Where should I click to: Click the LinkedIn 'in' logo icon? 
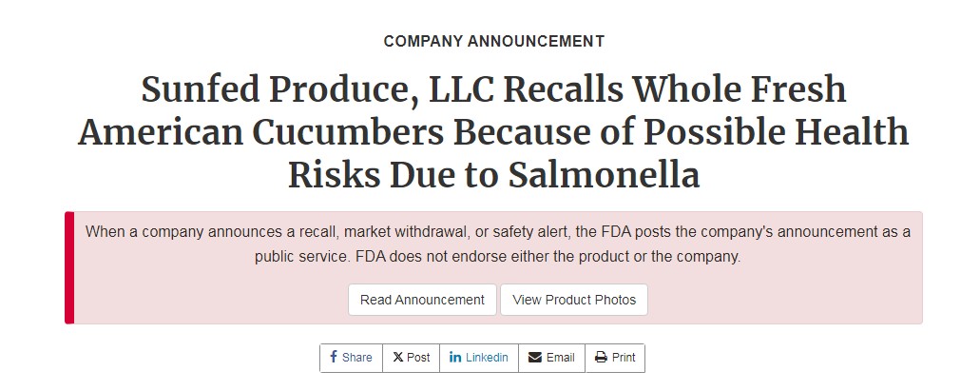pyautogui.click(x=455, y=358)
